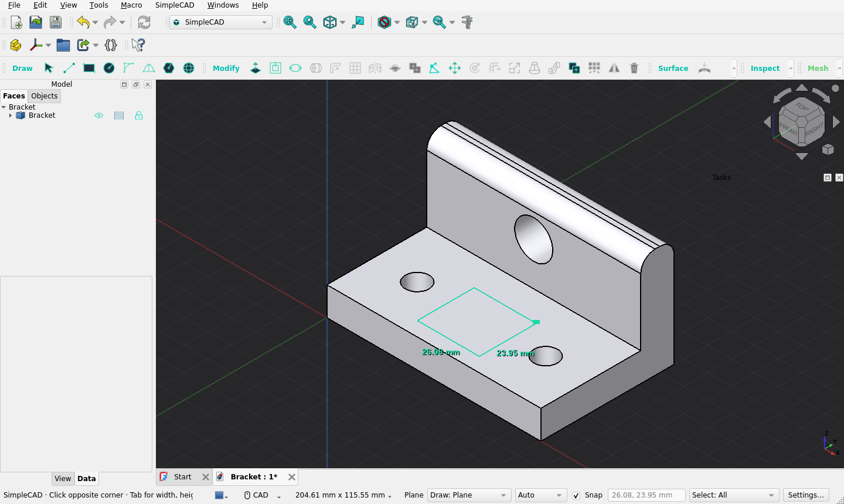Toggle visibility eye of Bracket

tap(99, 115)
